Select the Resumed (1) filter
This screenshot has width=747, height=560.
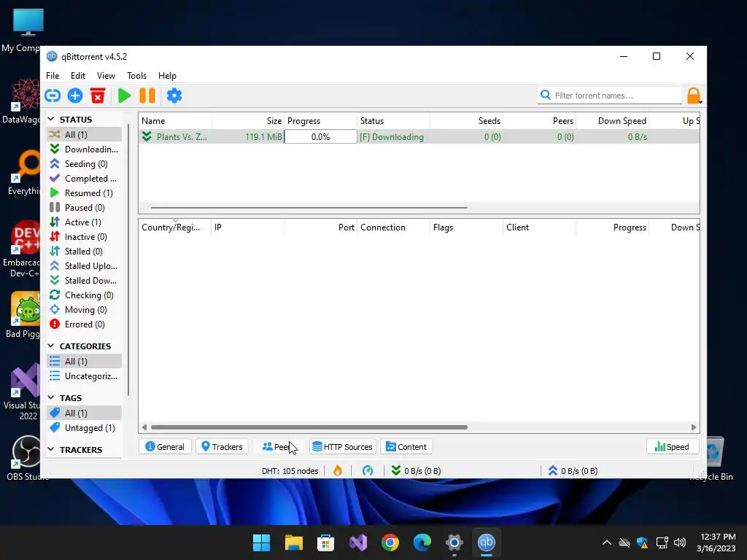point(85,192)
